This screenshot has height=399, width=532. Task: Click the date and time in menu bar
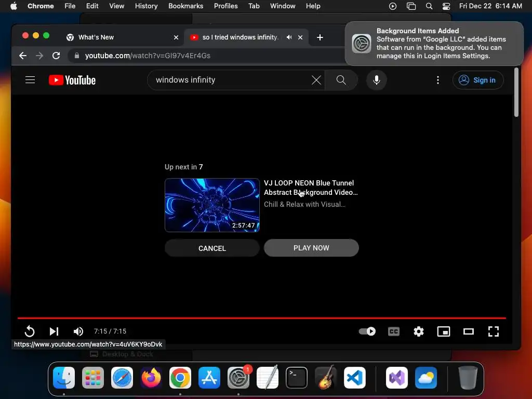490,6
